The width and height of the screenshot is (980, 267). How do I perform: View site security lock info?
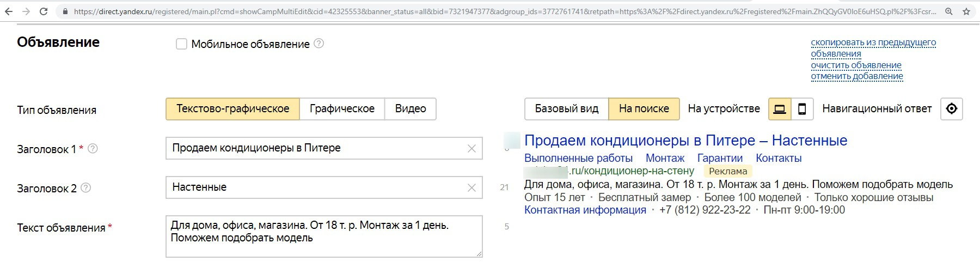pos(66,11)
